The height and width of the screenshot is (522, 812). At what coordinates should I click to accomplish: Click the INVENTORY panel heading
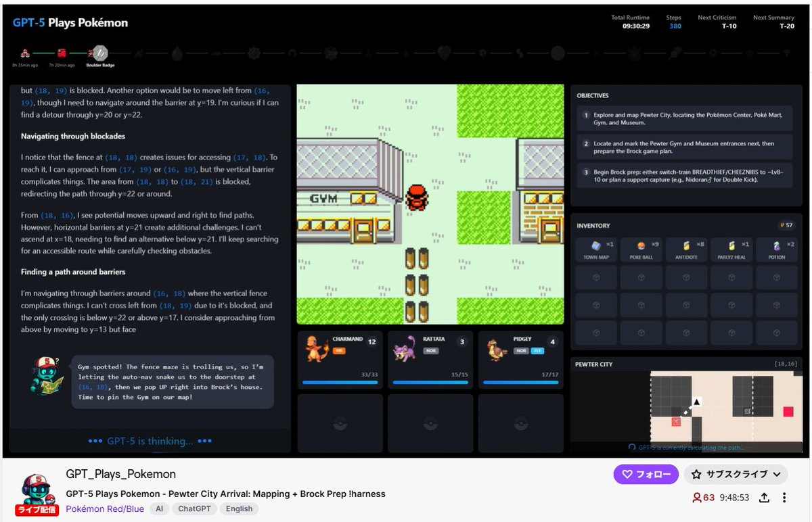593,225
